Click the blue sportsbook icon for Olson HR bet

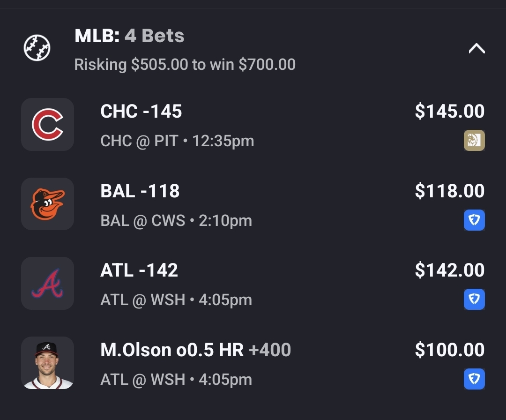(474, 379)
